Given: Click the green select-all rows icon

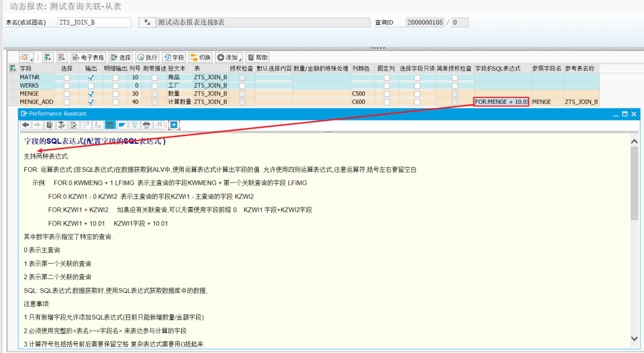Looking at the screenshot, I should point(48,57).
